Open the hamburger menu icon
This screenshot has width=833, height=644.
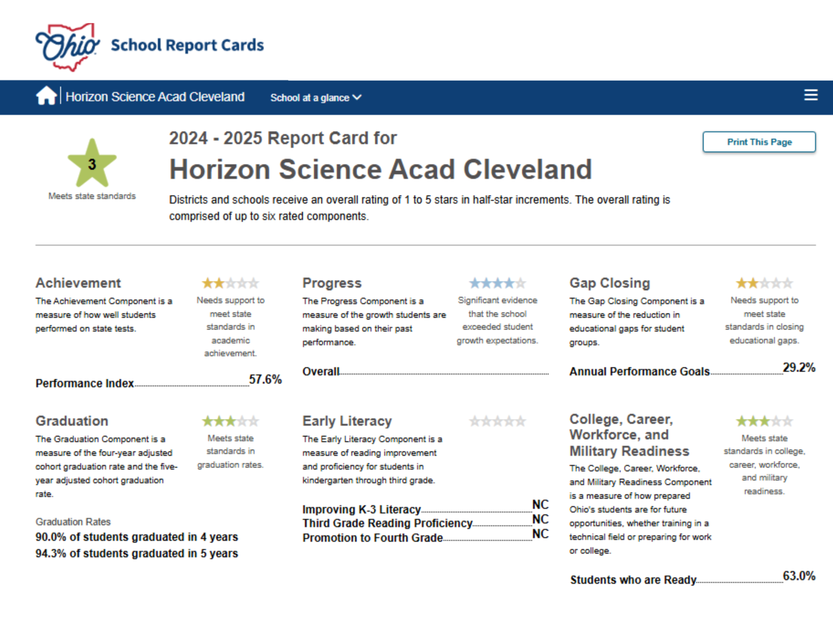point(811,95)
